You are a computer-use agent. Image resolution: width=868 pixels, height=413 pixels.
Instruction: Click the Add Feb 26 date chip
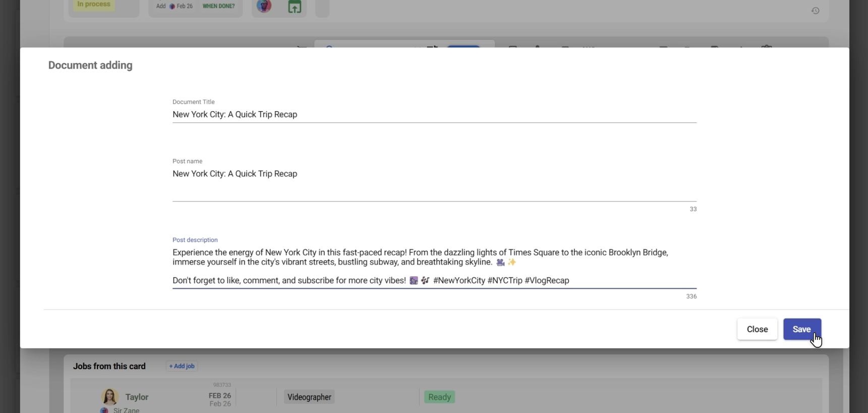tap(175, 7)
